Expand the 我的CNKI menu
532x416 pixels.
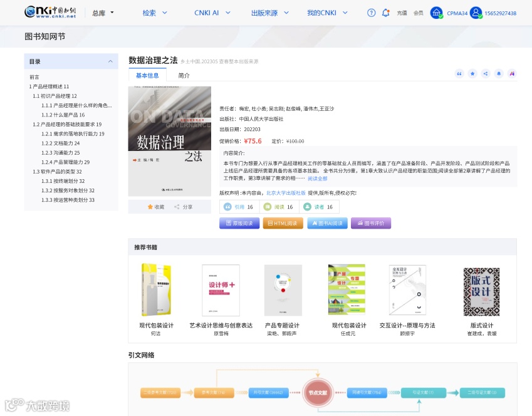[328, 13]
